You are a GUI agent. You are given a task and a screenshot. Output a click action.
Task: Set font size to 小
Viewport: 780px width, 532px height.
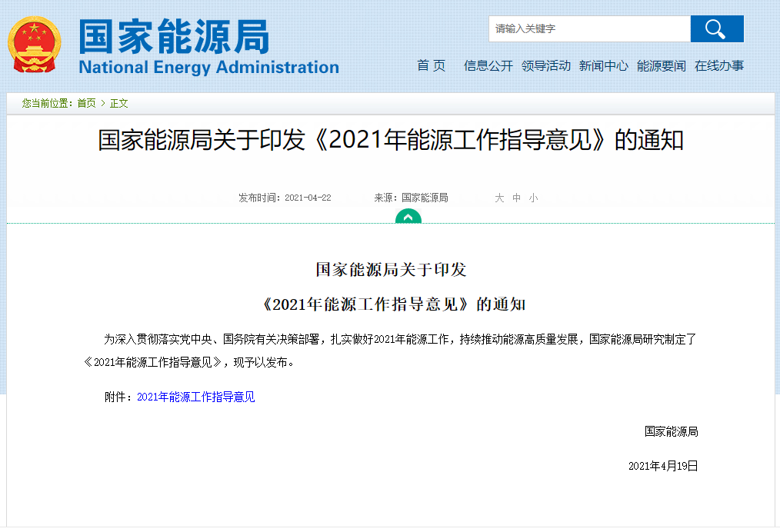tap(533, 198)
